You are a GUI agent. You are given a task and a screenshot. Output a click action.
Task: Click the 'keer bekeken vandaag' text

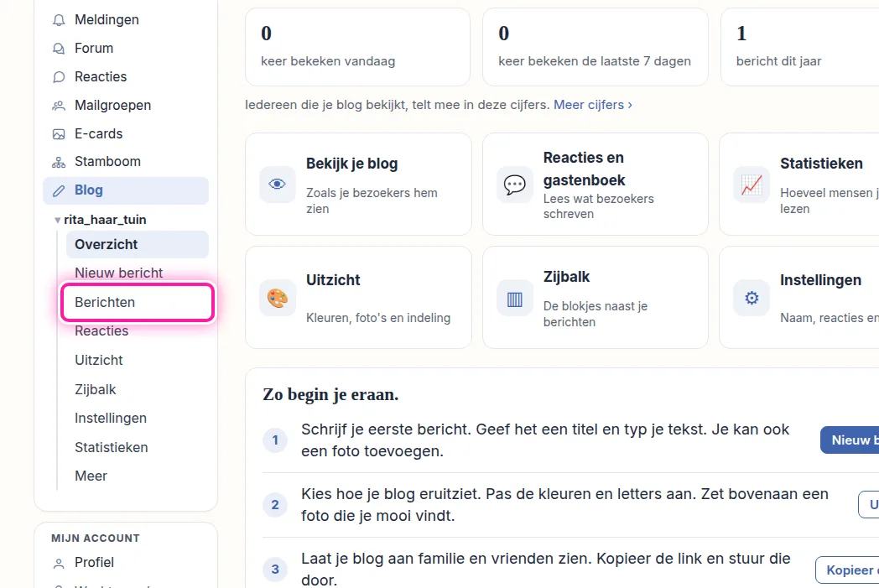pos(328,61)
